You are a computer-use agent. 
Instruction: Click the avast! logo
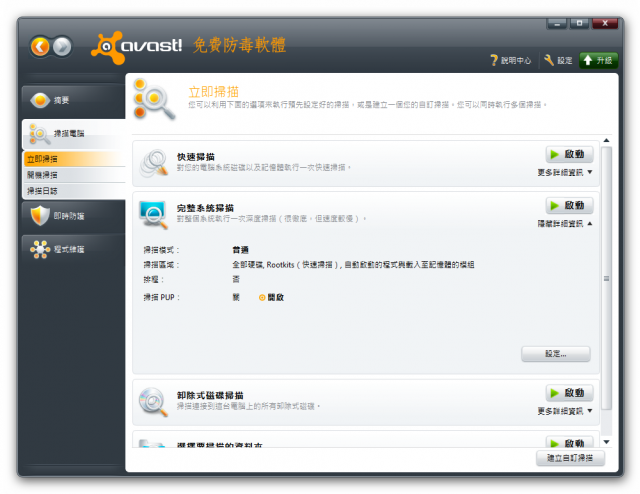(x=136, y=47)
